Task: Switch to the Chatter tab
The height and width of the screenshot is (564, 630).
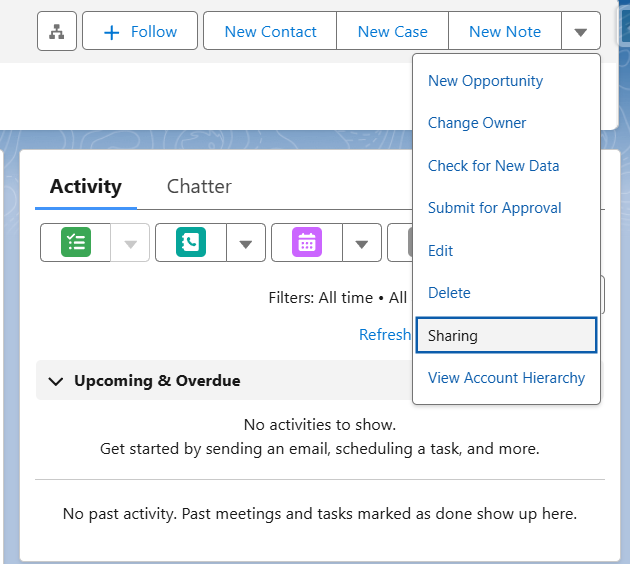Action: click(199, 186)
